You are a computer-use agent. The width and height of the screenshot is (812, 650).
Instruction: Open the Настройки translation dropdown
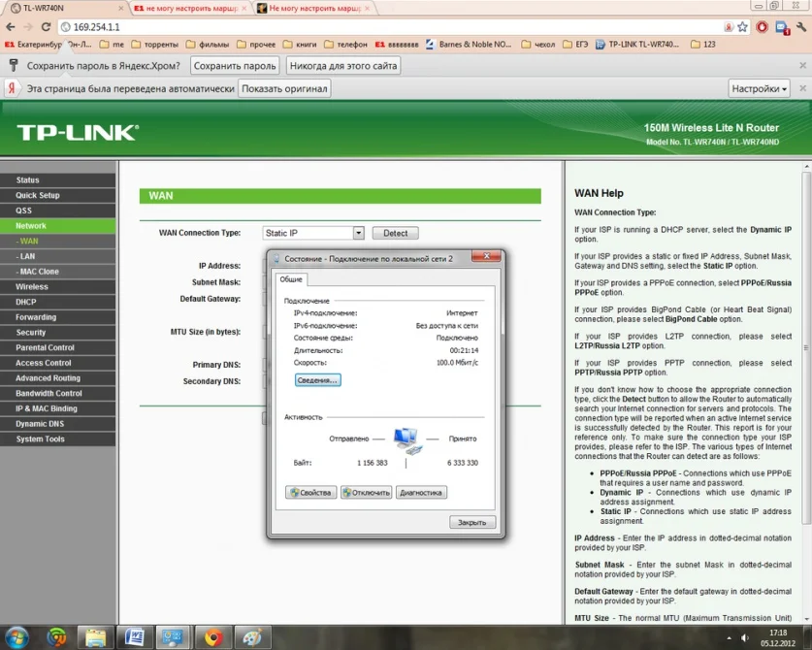(760, 88)
